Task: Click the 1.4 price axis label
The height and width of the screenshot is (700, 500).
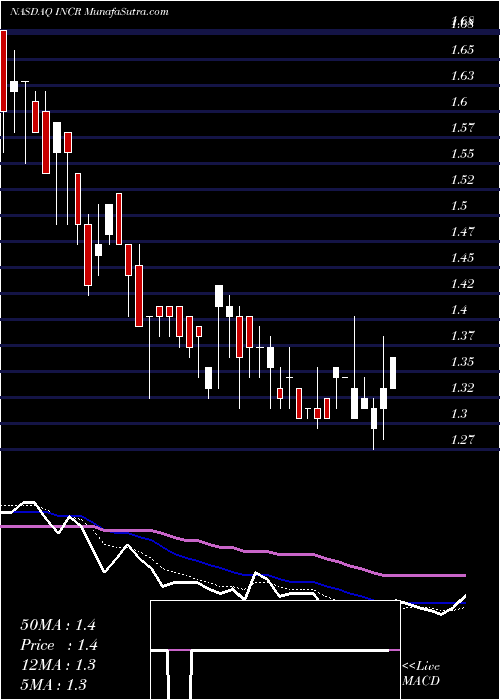Action: [459, 309]
